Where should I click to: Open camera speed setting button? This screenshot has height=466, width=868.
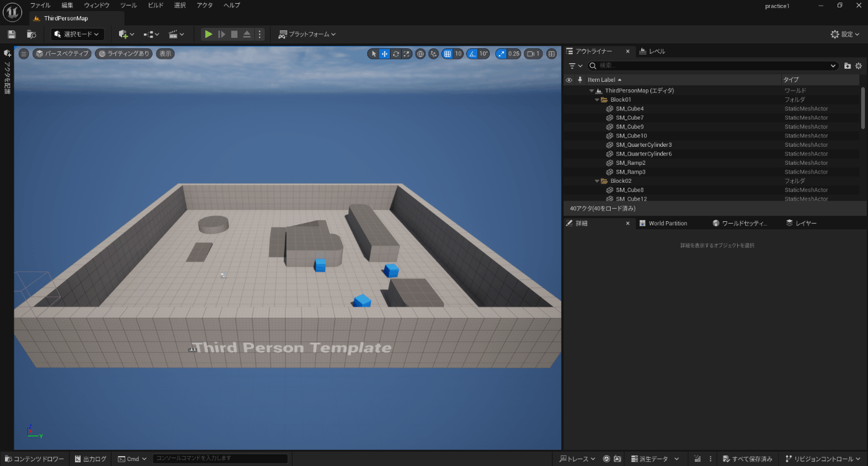[533, 54]
